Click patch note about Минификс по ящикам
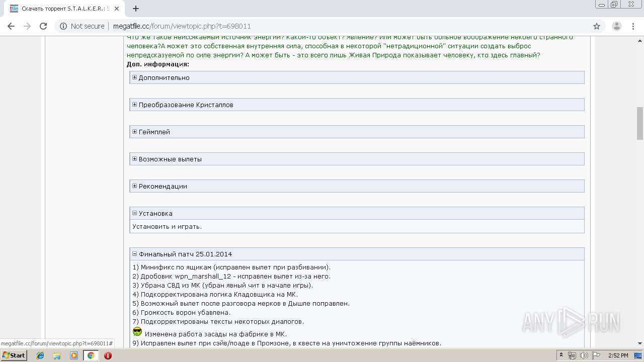 (x=231, y=267)
